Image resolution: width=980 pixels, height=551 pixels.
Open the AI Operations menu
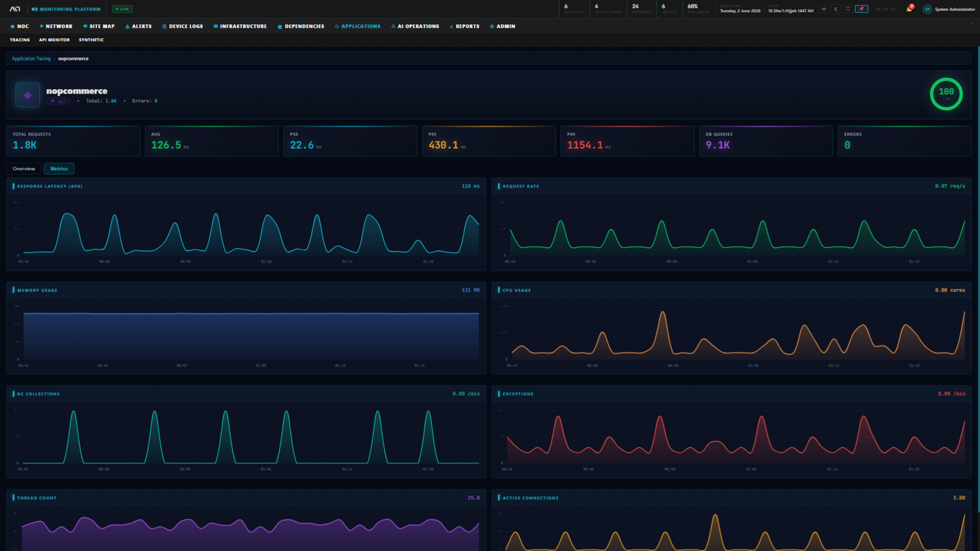tap(415, 26)
